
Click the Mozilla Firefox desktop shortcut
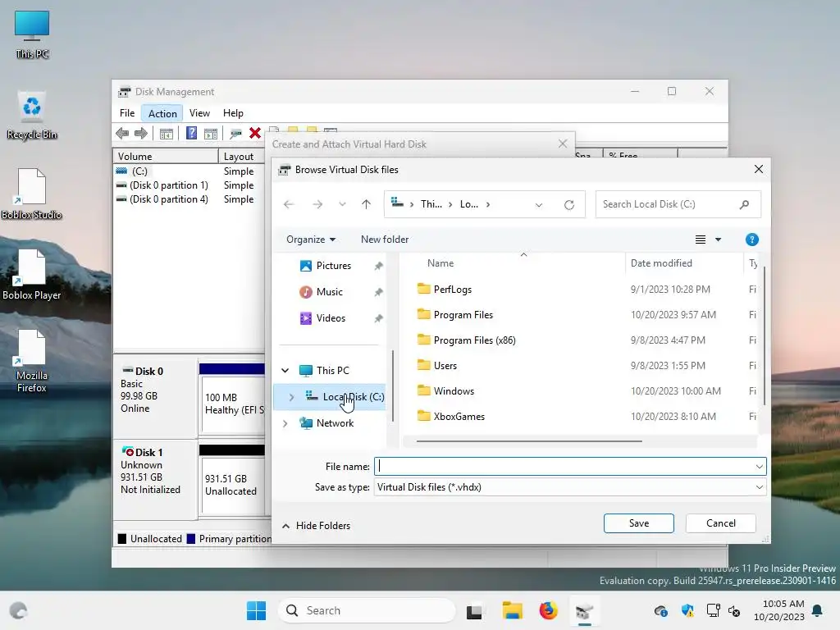pyautogui.click(x=32, y=362)
